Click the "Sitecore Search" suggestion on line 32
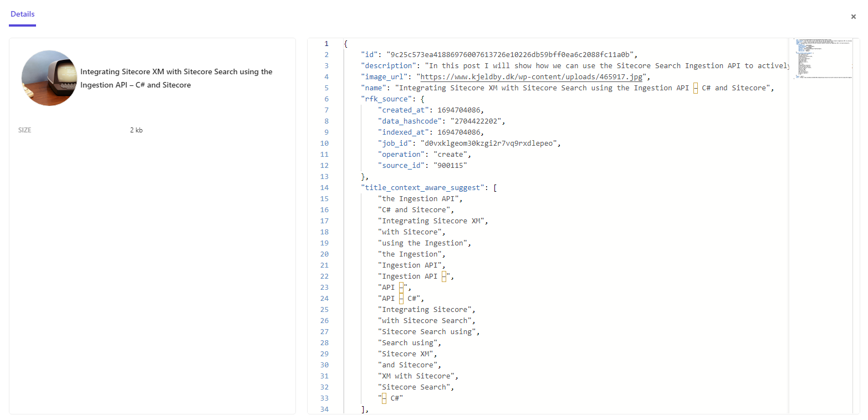 [x=415, y=387]
